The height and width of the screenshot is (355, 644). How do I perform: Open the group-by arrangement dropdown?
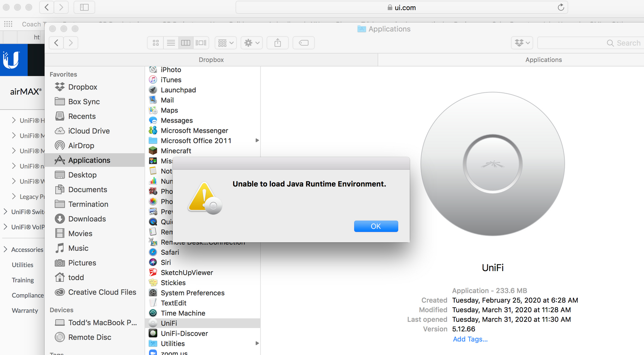226,43
